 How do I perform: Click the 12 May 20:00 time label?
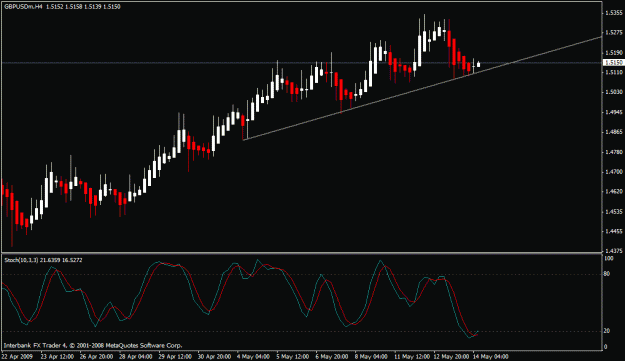coord(451,356)
